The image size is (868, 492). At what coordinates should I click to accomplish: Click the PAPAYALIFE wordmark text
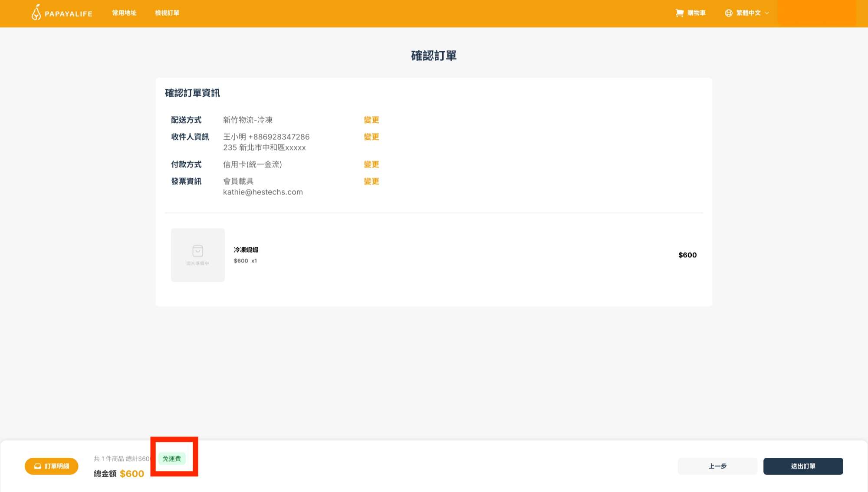click(x=69, y=14)
